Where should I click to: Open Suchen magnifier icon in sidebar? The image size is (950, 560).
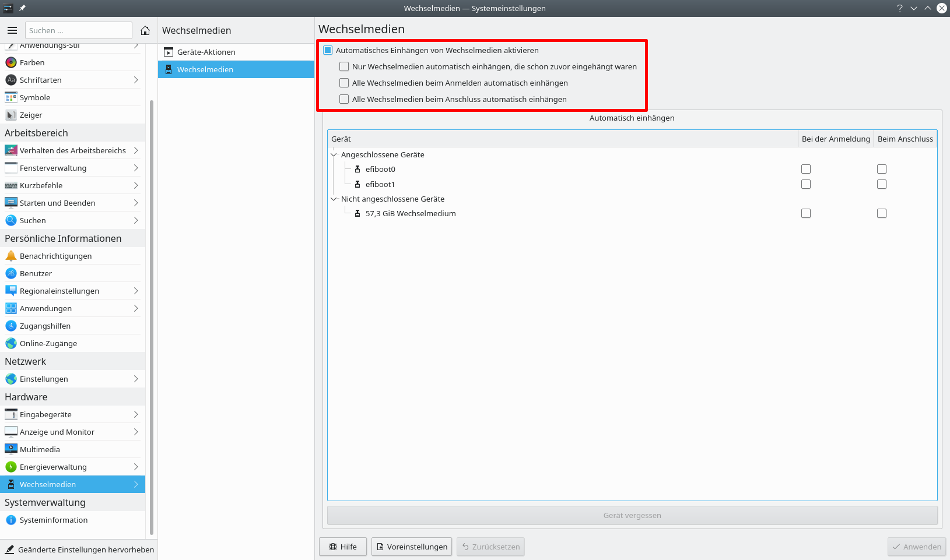pos(11,220)
